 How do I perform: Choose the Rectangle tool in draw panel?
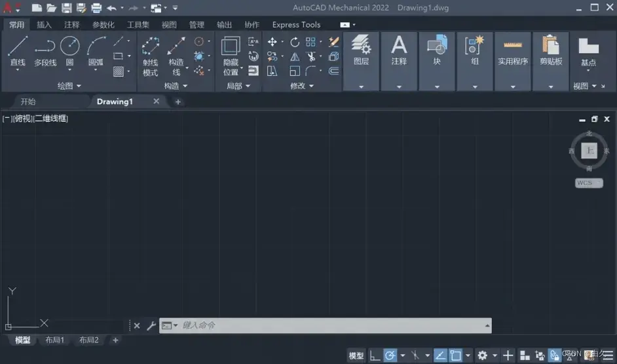(118, 56)
